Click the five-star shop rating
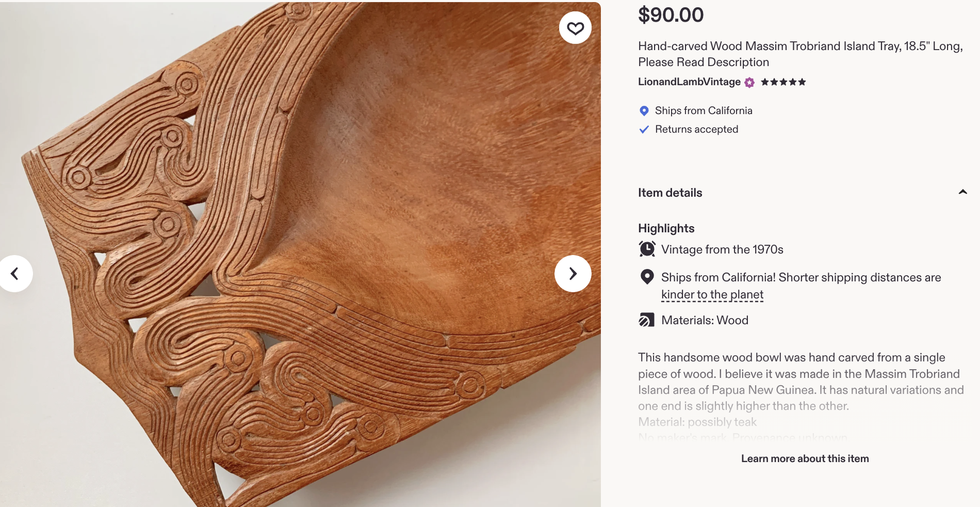The image size is (980, 507). tap(783, 82)
